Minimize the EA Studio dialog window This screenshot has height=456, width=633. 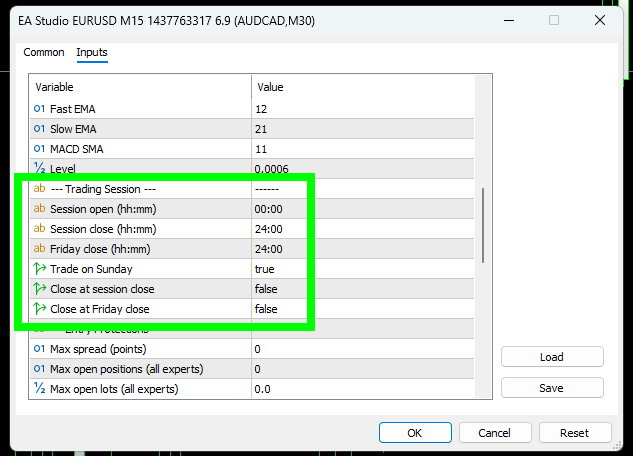509,20
